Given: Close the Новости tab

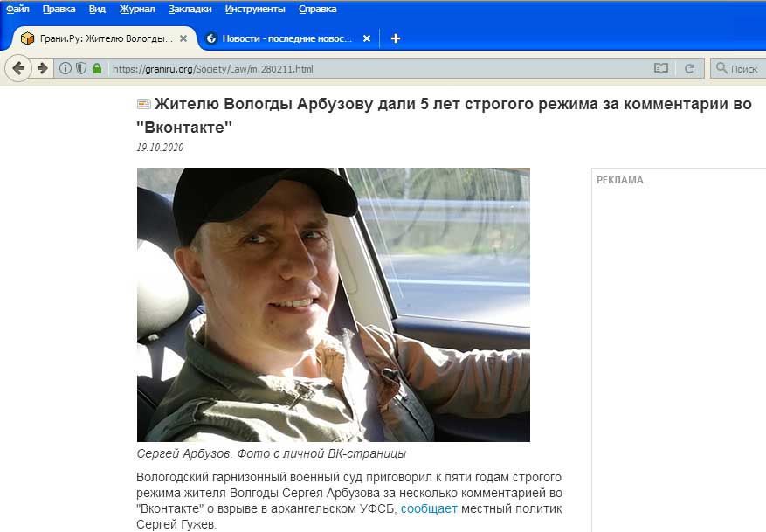Looking at the screenshot, I should [367, 38].
